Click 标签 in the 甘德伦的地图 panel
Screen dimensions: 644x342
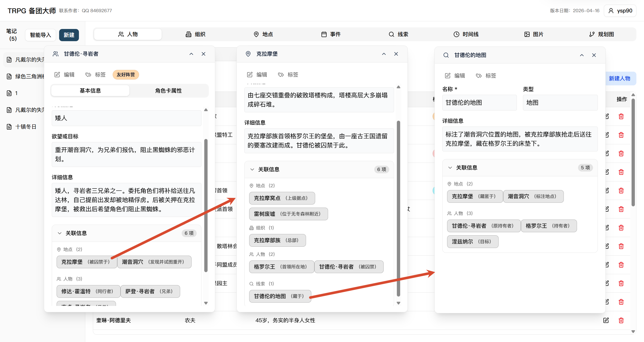(x=486, y=76)
